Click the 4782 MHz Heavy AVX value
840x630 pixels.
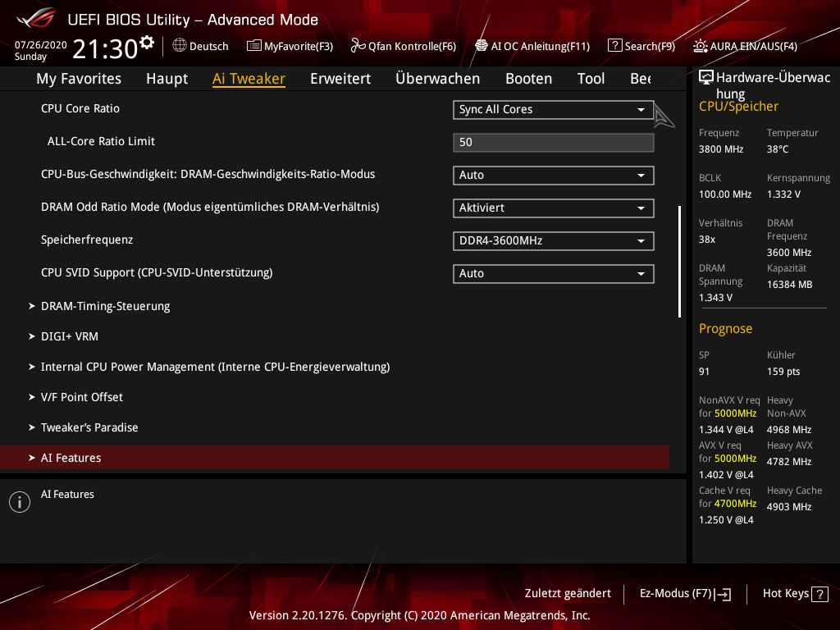coord(789,461)
